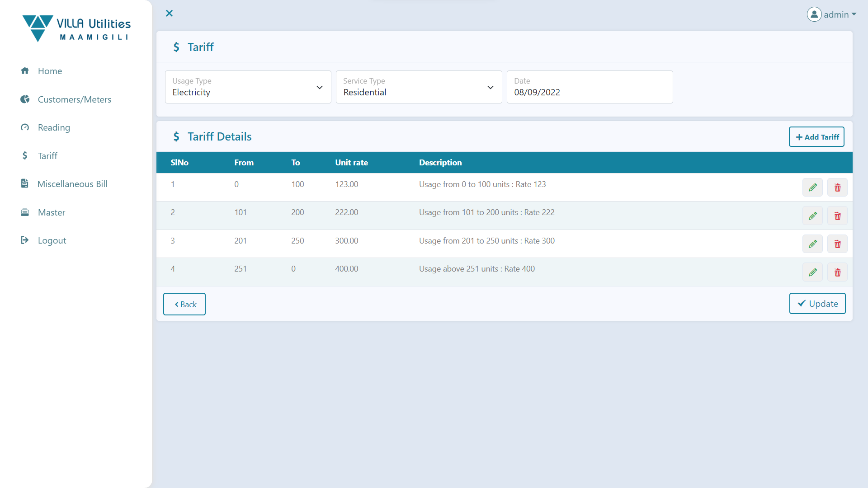Screen dimensions: 868x488
Task: Navigate to Miscellaneous Bill page
Action: (72, 184)
